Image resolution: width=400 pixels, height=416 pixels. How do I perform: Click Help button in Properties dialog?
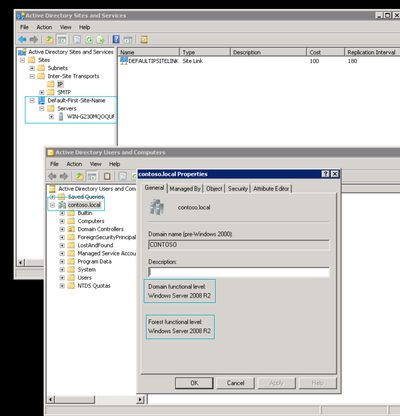[x=318, y=383]
